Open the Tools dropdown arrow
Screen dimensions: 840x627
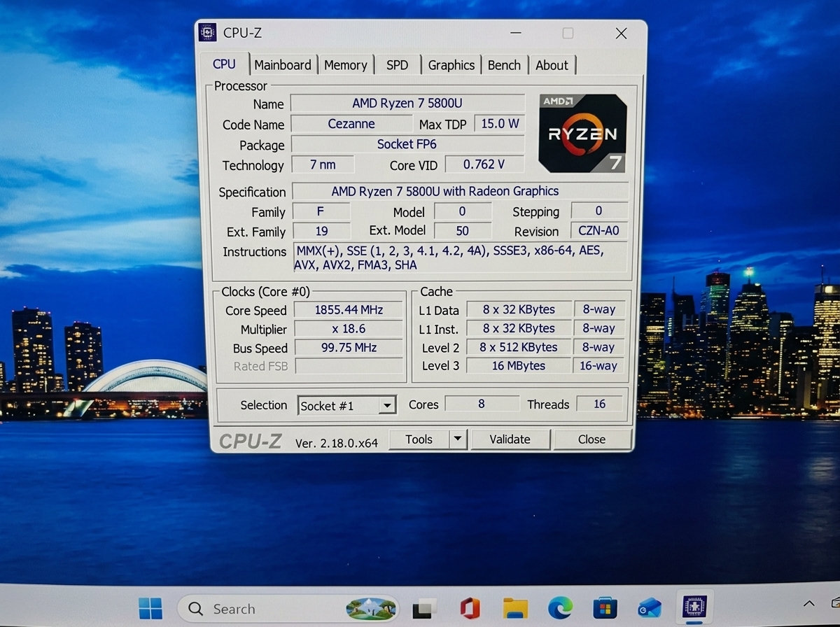[x=457, y=439]
